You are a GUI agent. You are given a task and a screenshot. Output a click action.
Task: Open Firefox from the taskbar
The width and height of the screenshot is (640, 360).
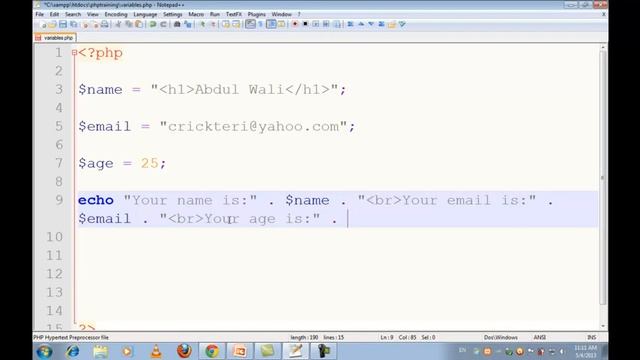[184, 351]
